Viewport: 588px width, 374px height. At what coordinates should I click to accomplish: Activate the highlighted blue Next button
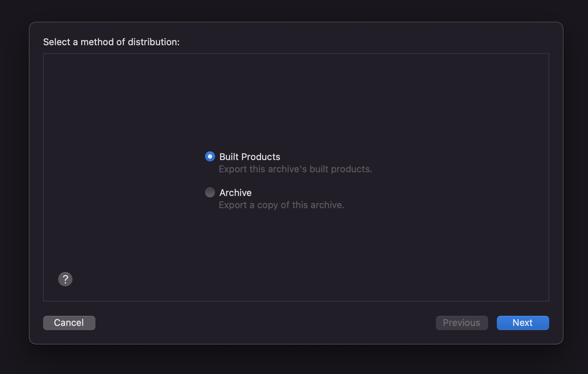522,323
